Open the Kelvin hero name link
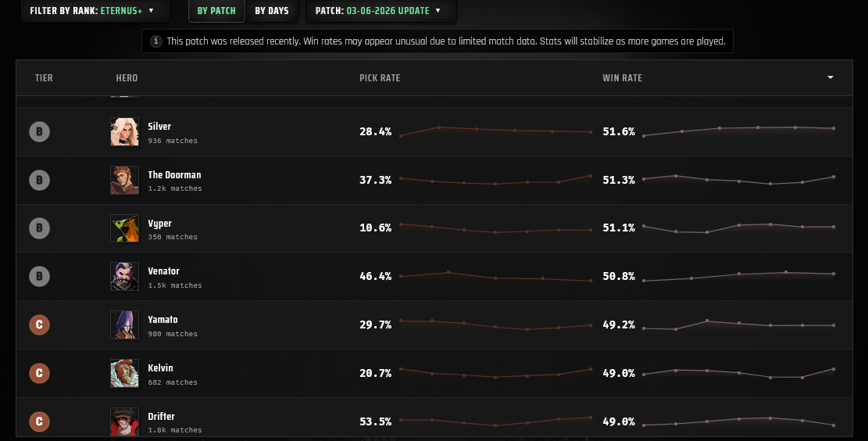Screen dimensions: 868x441 tap(160, 367)
